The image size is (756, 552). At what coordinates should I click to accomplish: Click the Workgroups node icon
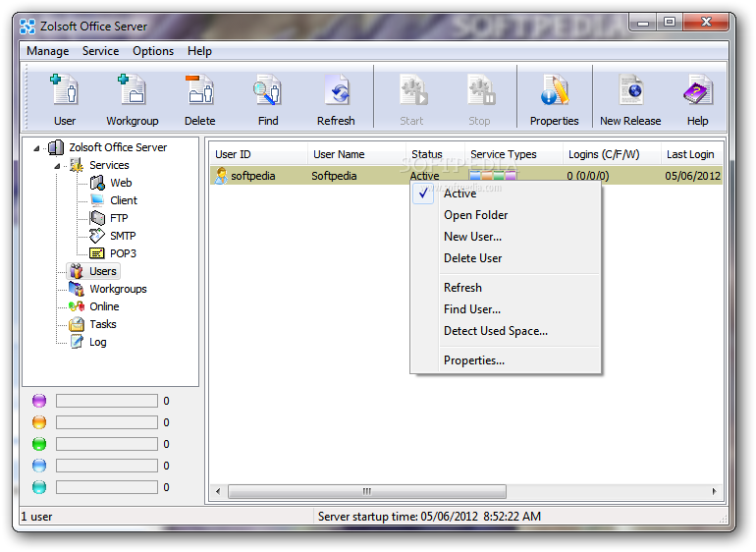(77, 289)
